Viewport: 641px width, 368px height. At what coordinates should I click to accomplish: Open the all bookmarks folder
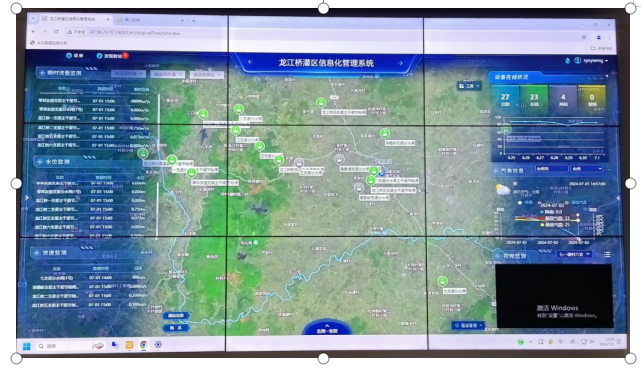(601, 48)
